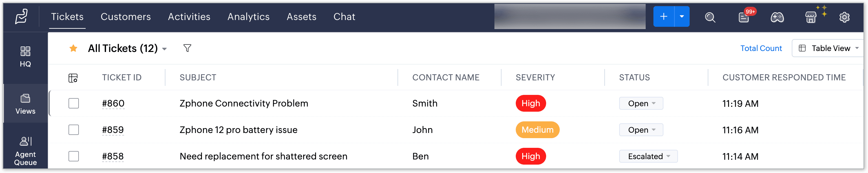
Task: Open the marketplace store icon
Action: pos(811,17)
